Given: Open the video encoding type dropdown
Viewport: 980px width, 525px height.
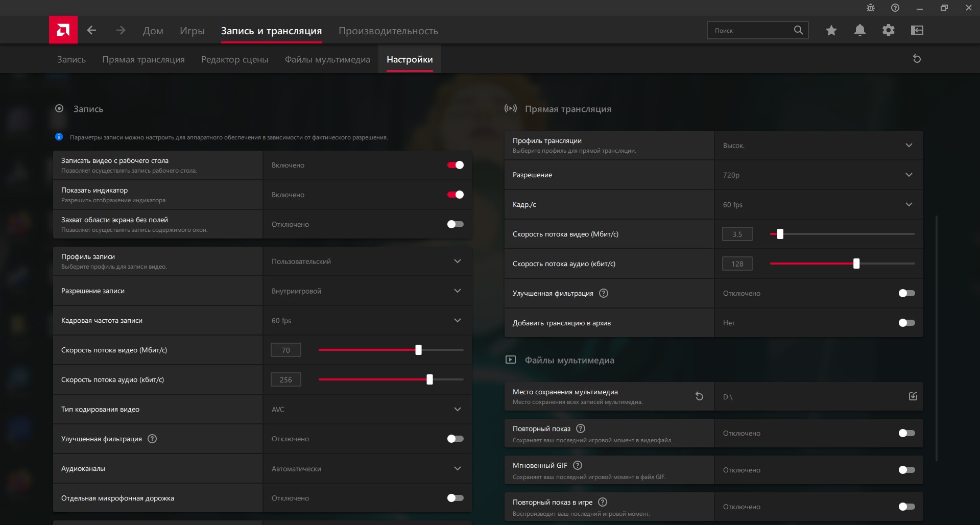Looking at the screenshot, I should 457,410.
